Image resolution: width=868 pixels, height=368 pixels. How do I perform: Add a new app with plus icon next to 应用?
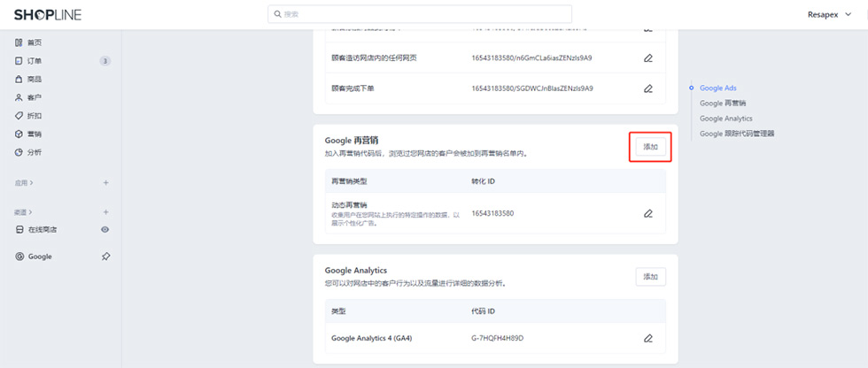(x=105, y=183)
